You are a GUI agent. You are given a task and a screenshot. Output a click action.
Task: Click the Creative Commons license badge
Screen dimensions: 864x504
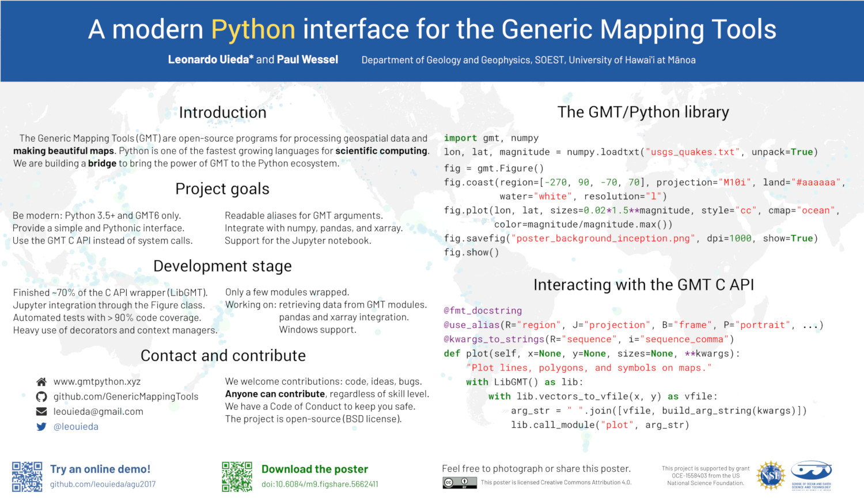(460, 483)
